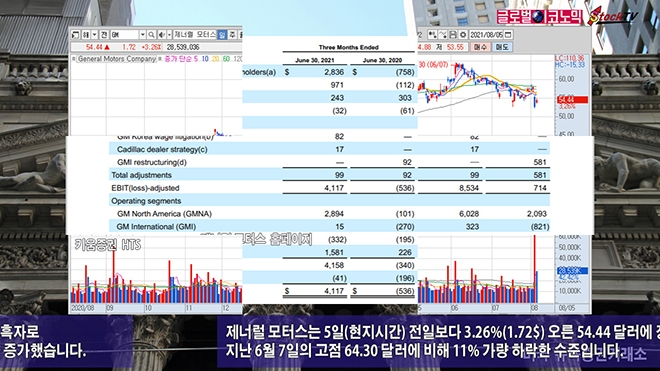660x371 pixels.
Task: Toggle the weekly 주 period button
Action: tap(232, 35)
